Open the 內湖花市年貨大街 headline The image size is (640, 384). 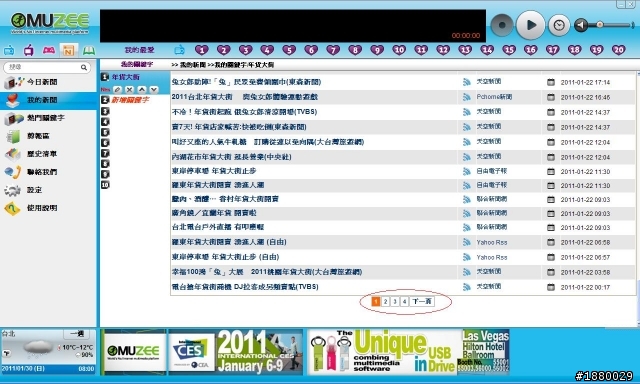[x=231, y=157]
